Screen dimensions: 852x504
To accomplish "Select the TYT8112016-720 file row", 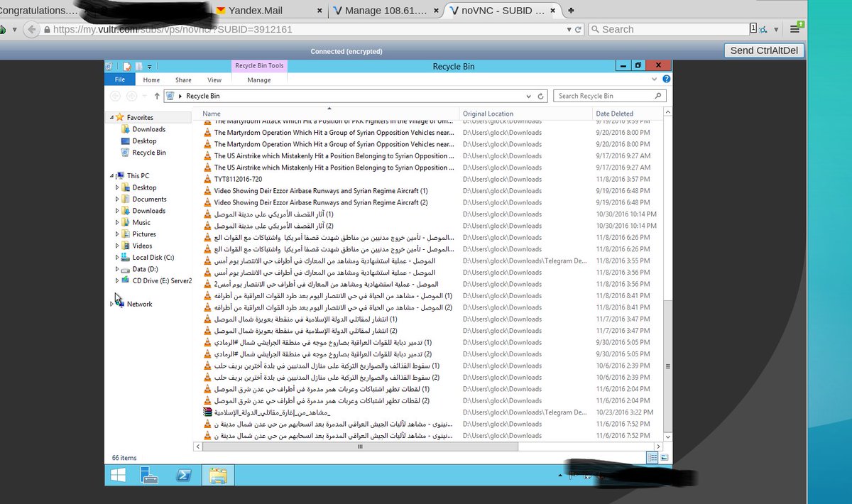I will click(431, 179).
